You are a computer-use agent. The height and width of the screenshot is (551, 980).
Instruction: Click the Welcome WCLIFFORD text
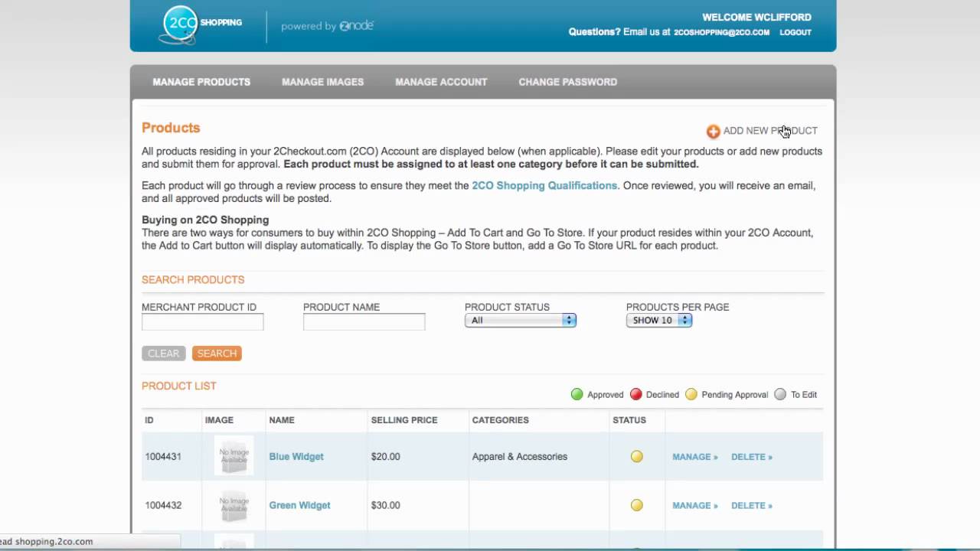756,17
